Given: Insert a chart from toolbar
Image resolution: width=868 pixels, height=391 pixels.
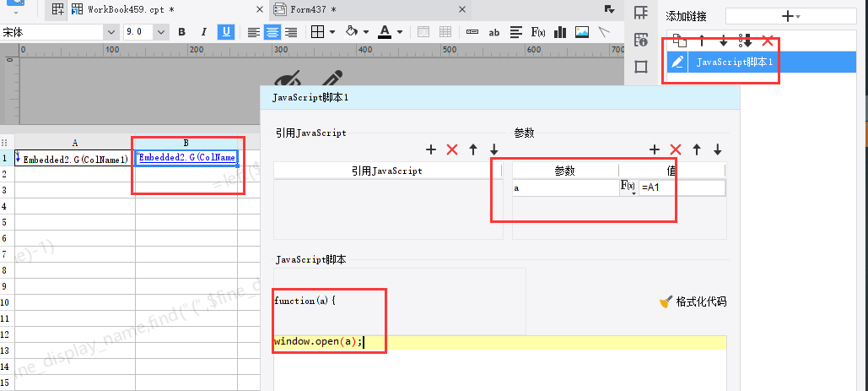Looking at the screenshot, I should pos(560,32).
